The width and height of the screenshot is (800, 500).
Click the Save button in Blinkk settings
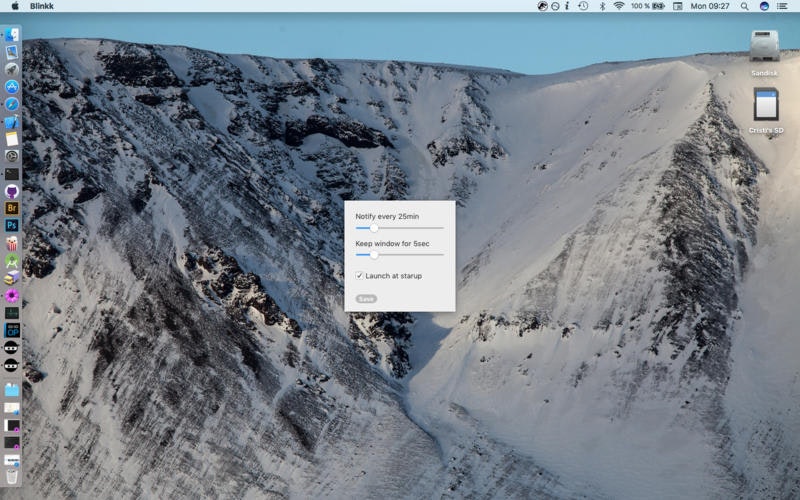pyautogui.click(x=366, y=298)
